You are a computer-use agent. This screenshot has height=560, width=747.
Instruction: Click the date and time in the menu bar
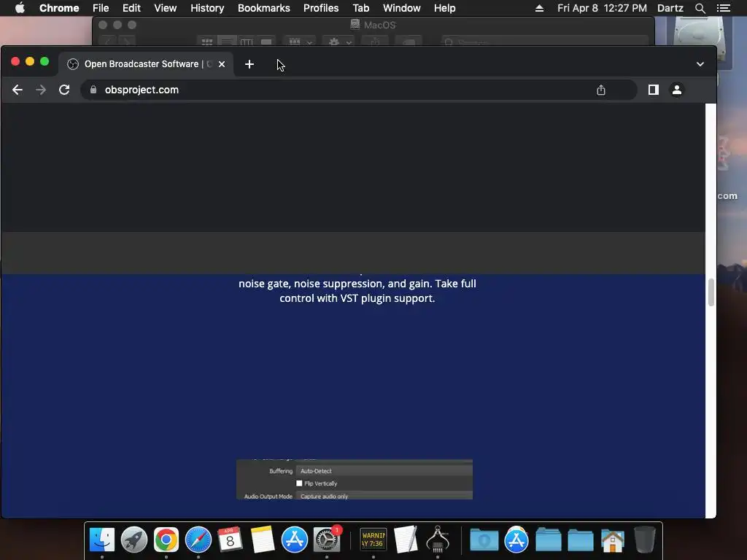tap(602, 8)
